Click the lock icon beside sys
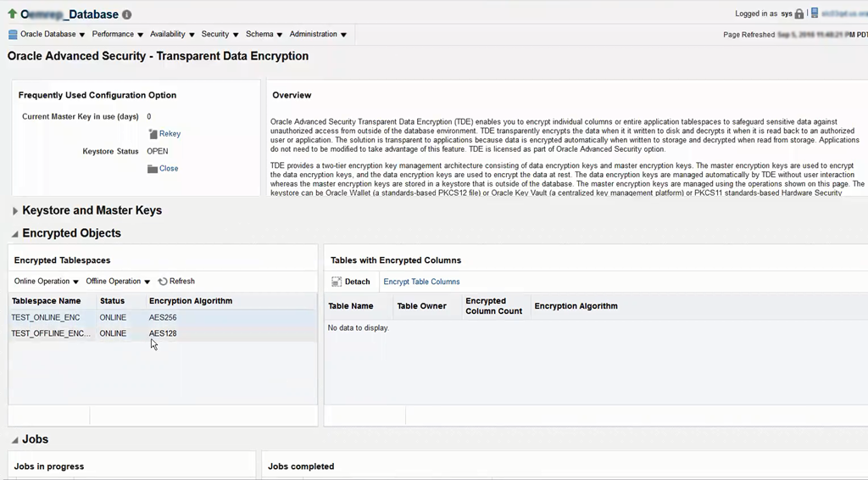This screenshot has width=868, height=480. 798,14
